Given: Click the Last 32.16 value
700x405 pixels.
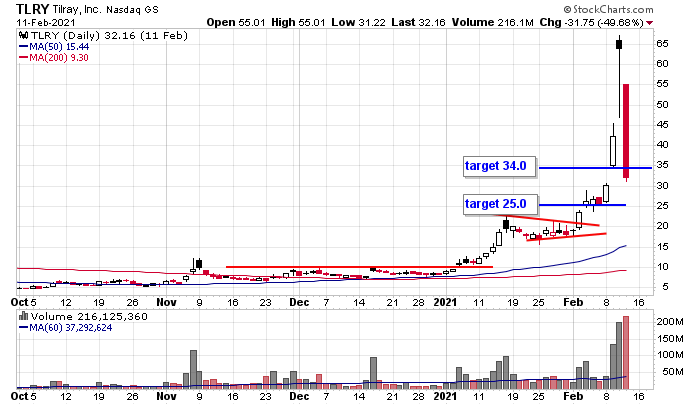Looking at the screenshot, I should [418, 22].
